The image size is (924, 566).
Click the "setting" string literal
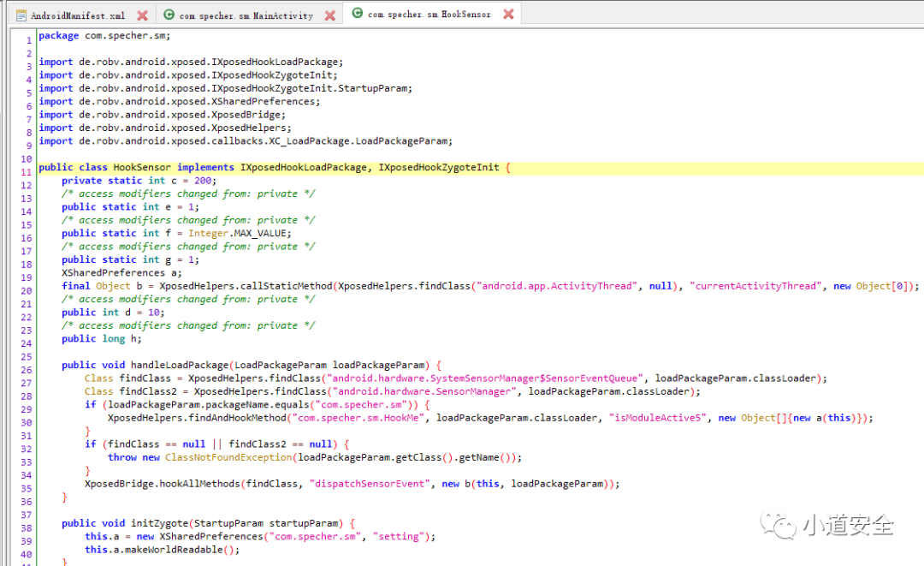(399, 537)
